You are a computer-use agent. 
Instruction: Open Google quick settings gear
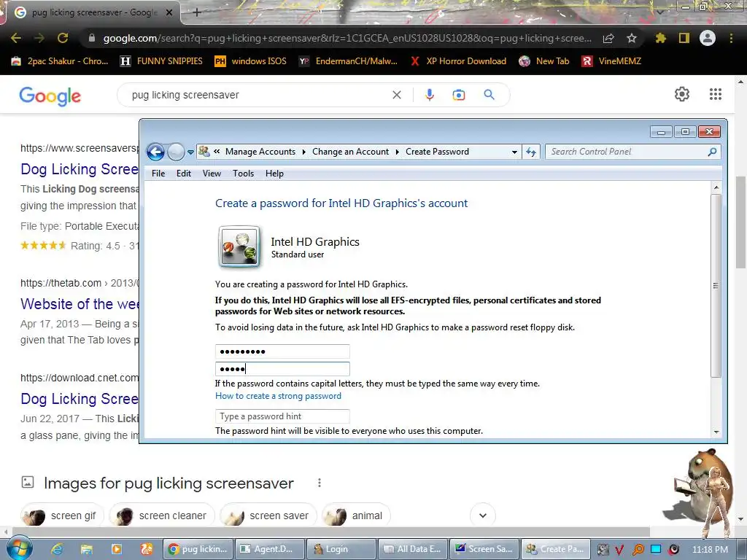pos(682,94)
